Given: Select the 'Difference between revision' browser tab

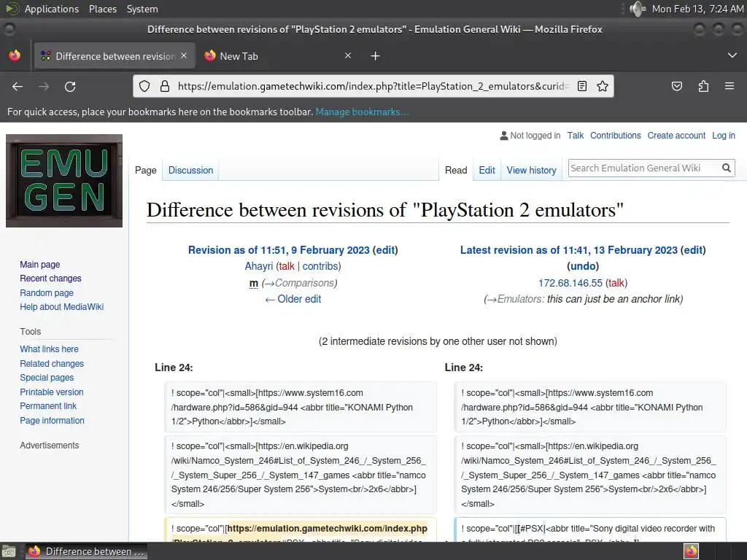Looking at the screenshot, I should (x=115, y=56).
